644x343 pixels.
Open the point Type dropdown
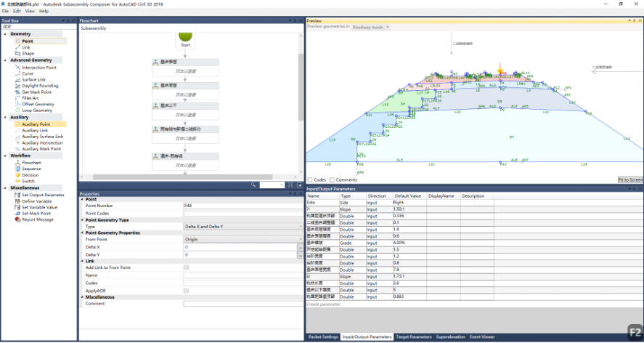[243, 227]
